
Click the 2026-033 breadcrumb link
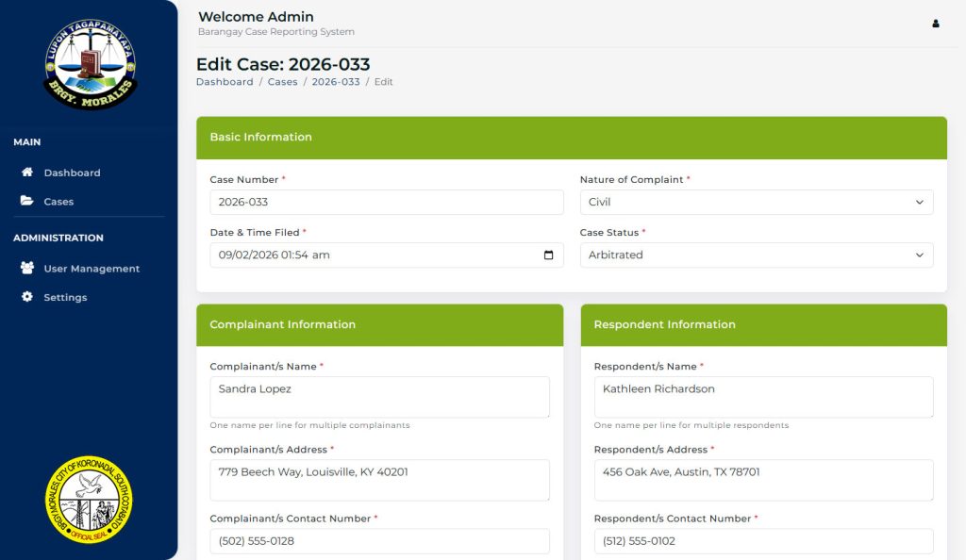point(336,82)
